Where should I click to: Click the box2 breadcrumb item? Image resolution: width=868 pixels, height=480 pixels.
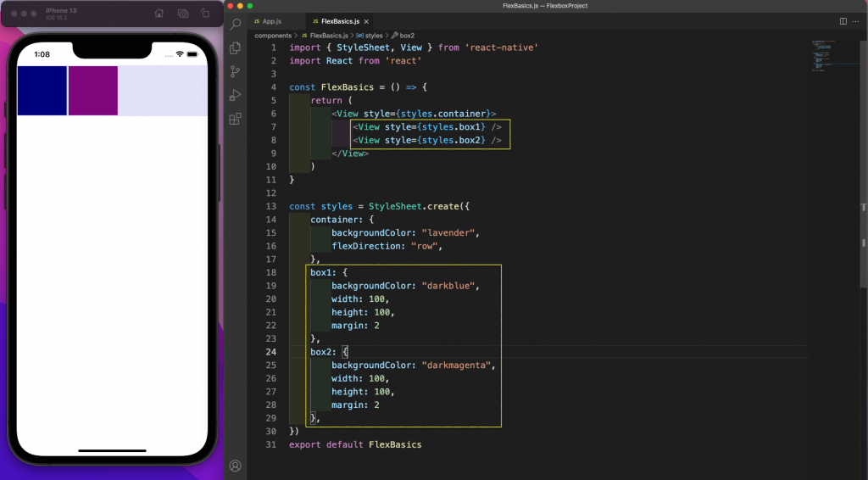coord(407,36)
